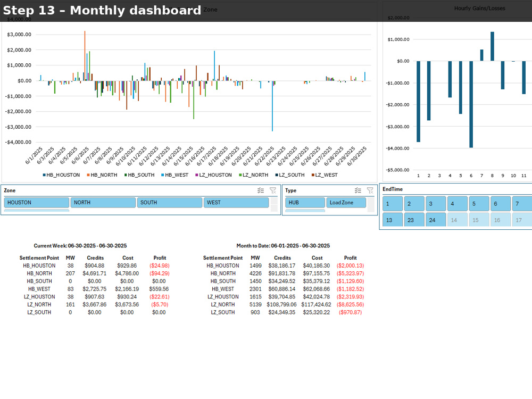Click Month to Date HB_WEST cost $62,068.66
This screenshot has height=399, width=532.
point(317,289)
